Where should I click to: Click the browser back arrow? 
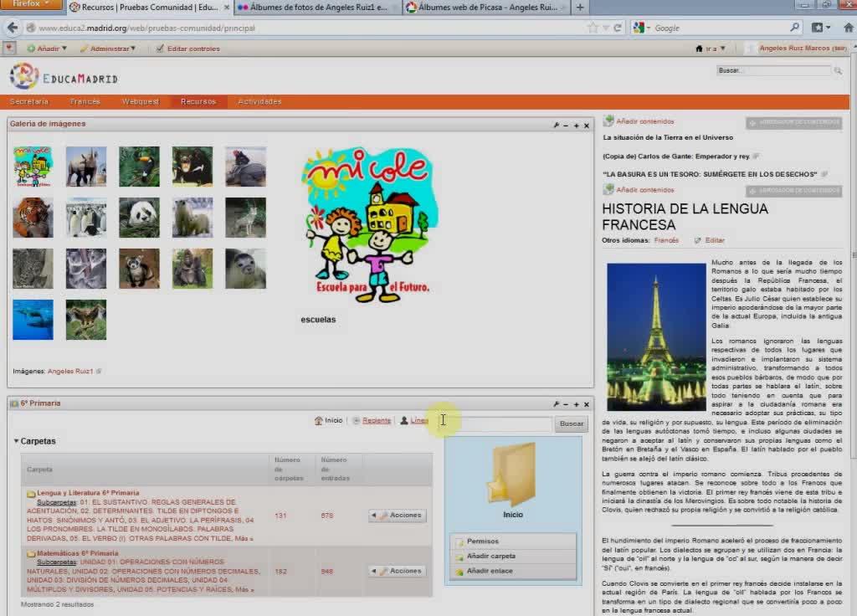coord(12,28)
